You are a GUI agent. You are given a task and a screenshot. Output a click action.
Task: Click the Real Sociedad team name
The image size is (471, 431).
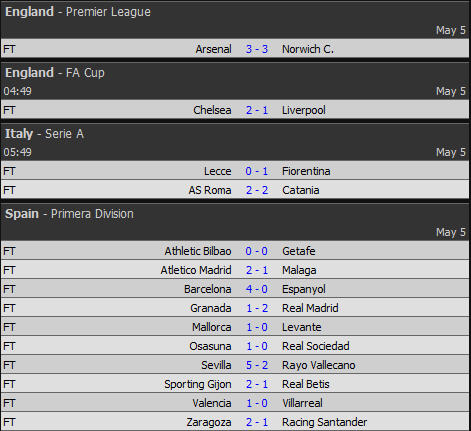[316, 346]
